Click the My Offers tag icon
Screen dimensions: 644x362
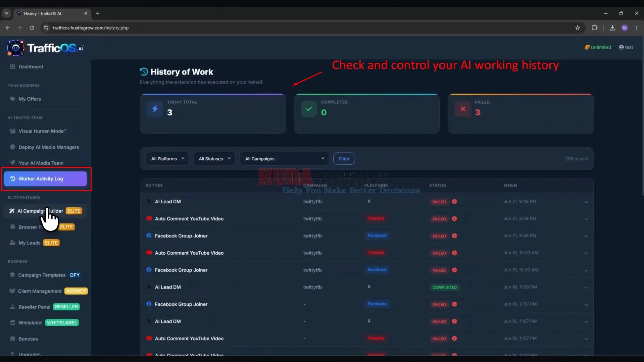pos(12,99)
